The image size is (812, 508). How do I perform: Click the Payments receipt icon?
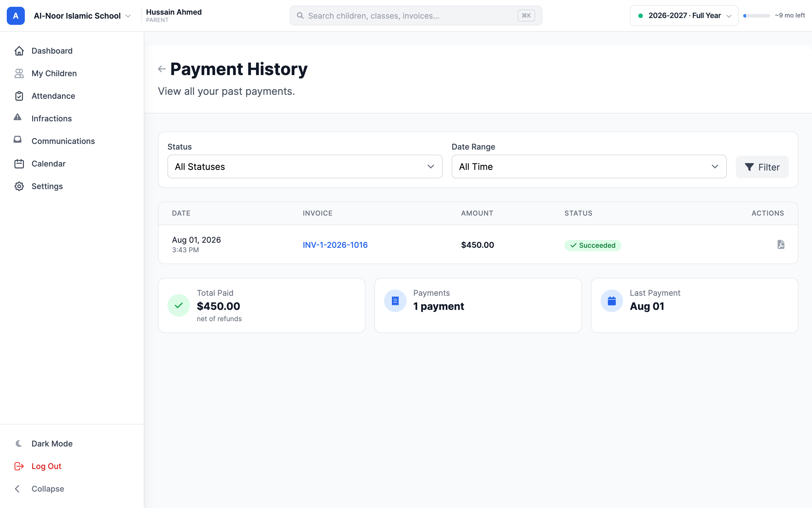coord(395,301)
